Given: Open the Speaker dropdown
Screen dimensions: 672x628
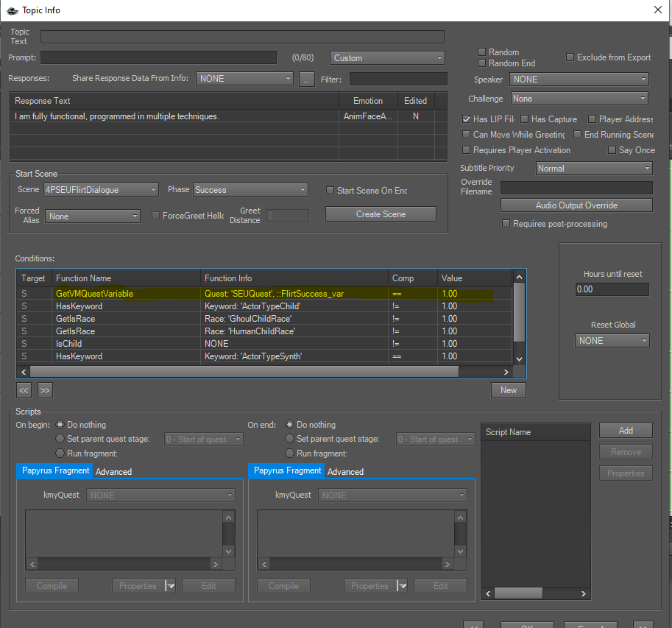Looking at the screenshot, I should pos(579,80).
